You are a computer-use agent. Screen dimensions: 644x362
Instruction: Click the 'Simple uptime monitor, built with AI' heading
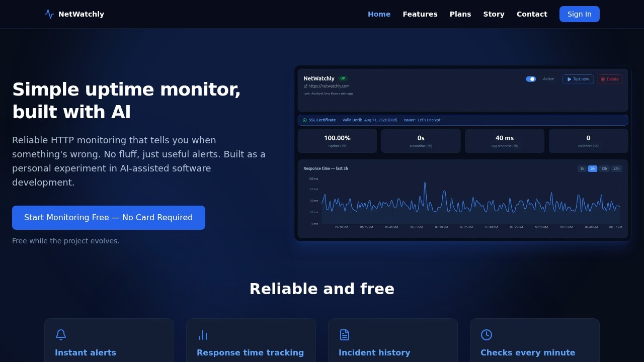(126, 101)
